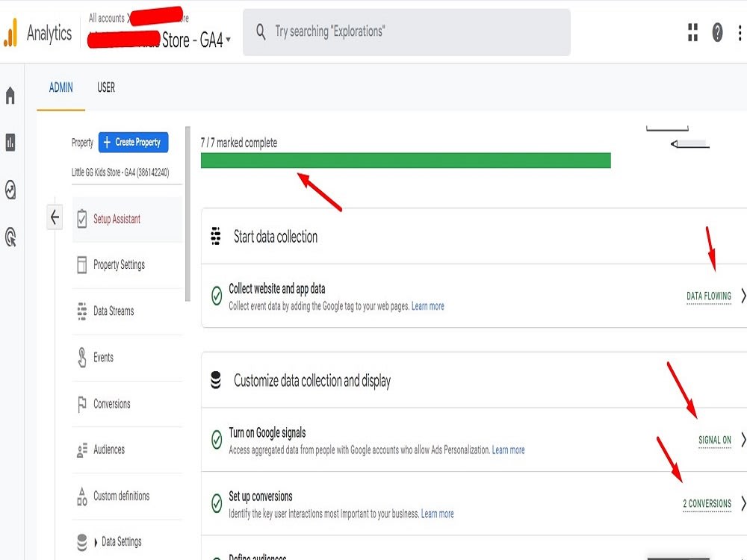Screen dimensions: 747x560
Task: Click the Customize data collection and display heading
Action: [x=312, y=381]
